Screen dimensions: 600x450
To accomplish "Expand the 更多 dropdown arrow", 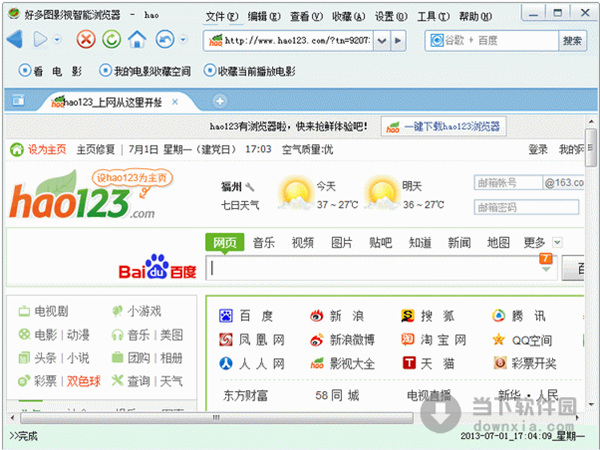I will pos(557,242).
